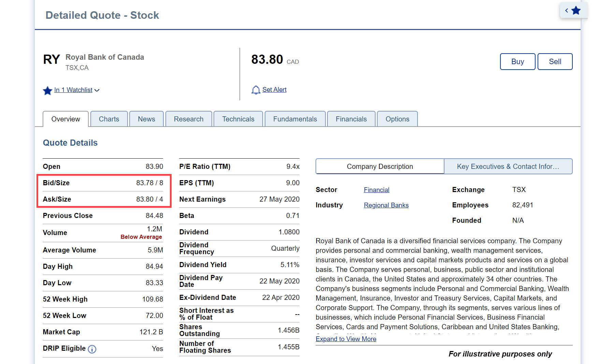Screen dimensions: 614x364
Task: View the Financials tab
Action: pos(351,119)
